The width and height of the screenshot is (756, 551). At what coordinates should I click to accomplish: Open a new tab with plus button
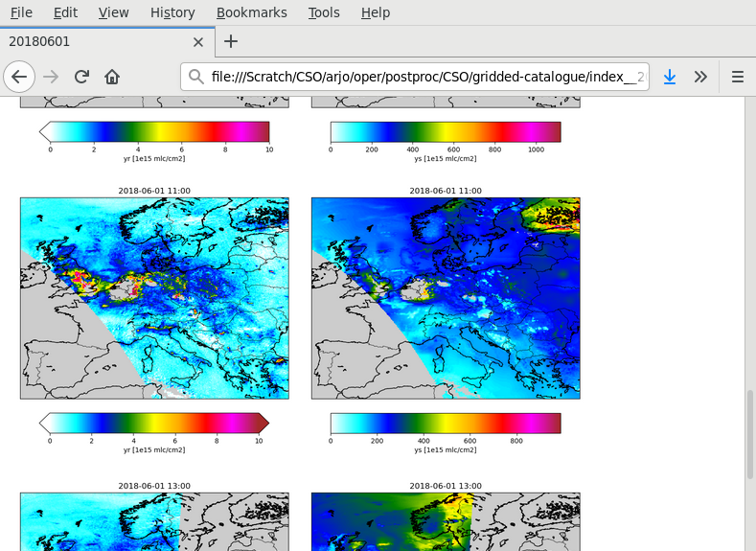click(x=231, y=41)
